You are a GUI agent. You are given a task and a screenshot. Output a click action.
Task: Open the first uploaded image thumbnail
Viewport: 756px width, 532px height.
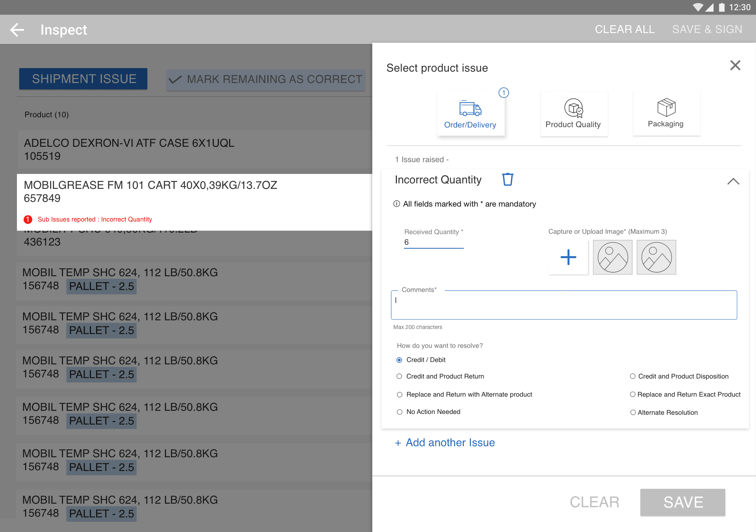pyautogui.click(x=612, y=257)
